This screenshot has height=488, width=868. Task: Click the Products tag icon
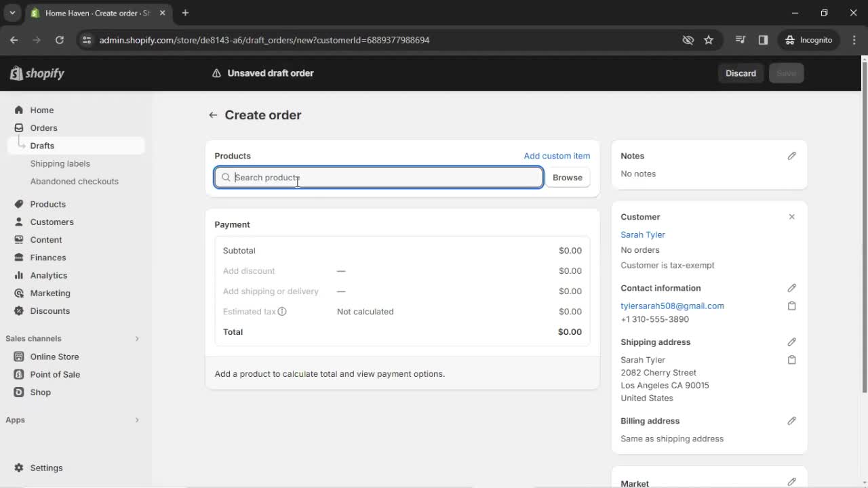tap(18, 204)
